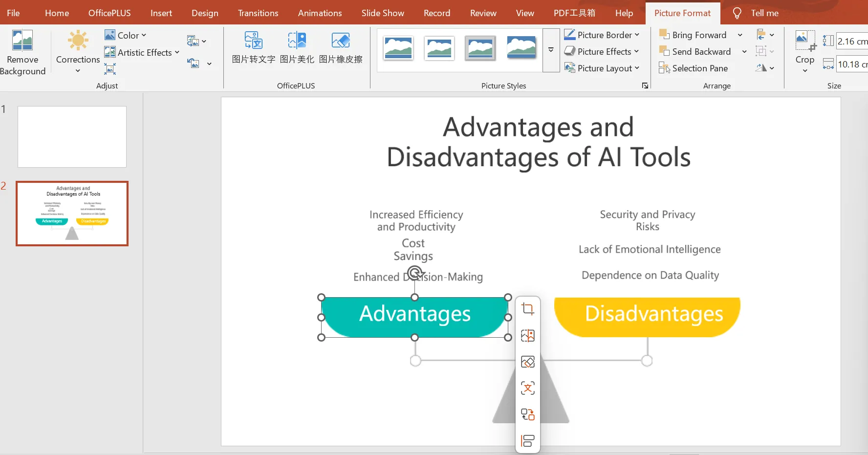Click the crop icon in floating toolbar
Viewport: 868px width, 455px height.
tap(528, 309)
